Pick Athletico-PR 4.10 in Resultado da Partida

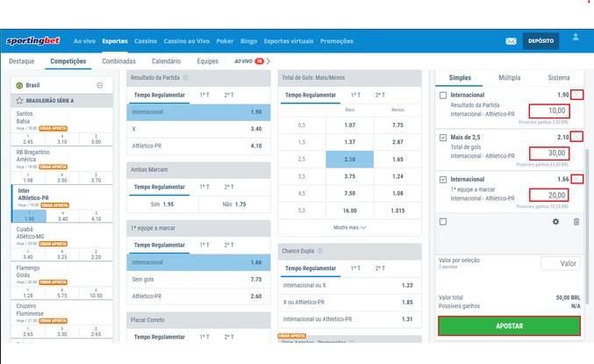click(x=198, y=146)
